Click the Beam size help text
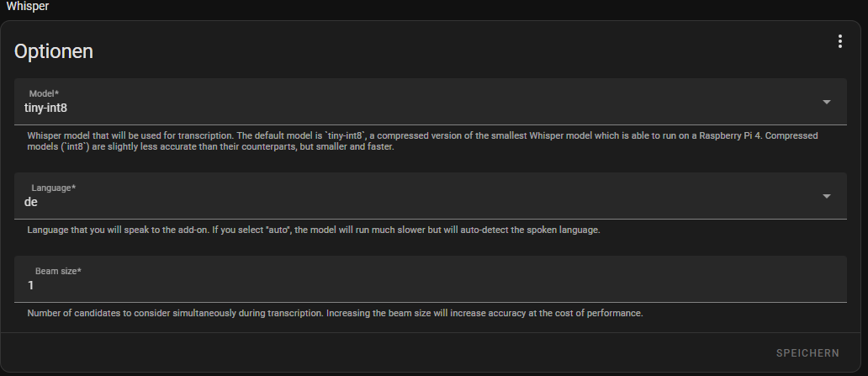This screenshot has width=868, height=376. click(335, 313)
